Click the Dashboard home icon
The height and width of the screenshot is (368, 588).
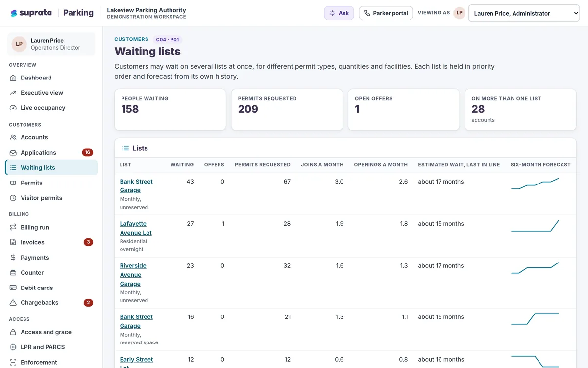(x=13, y=78)
